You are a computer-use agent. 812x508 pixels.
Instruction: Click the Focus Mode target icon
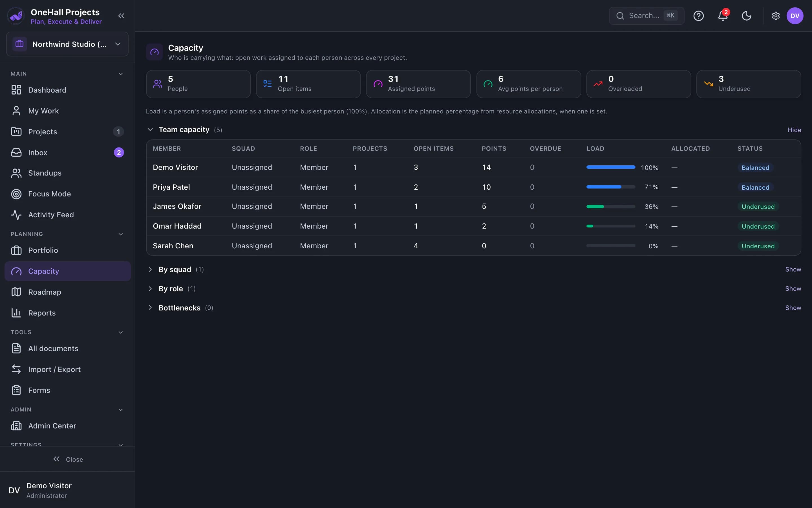pos(16,194)
